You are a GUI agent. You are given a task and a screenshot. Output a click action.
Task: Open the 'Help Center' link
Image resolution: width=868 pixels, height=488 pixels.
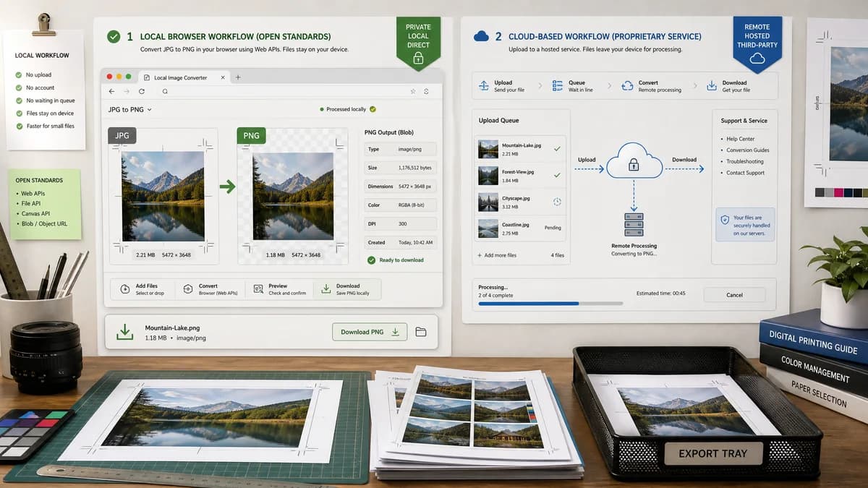click(x=741, y=139)
